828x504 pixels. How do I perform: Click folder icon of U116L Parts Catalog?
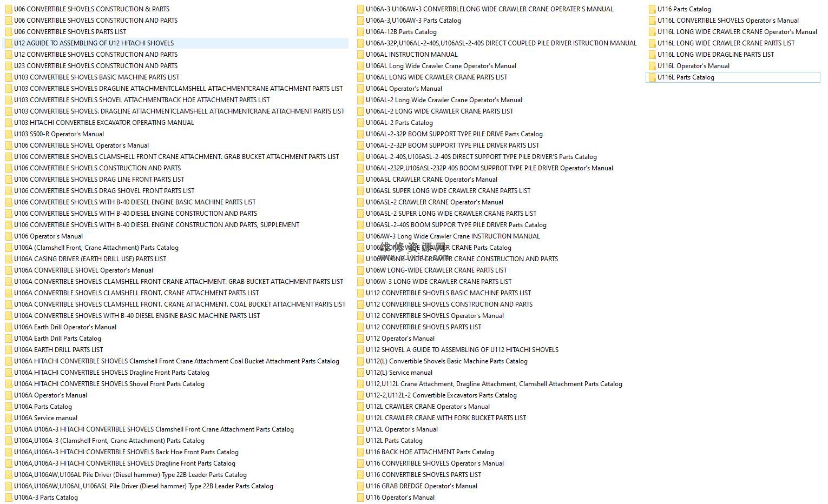[x=652, y=77]
